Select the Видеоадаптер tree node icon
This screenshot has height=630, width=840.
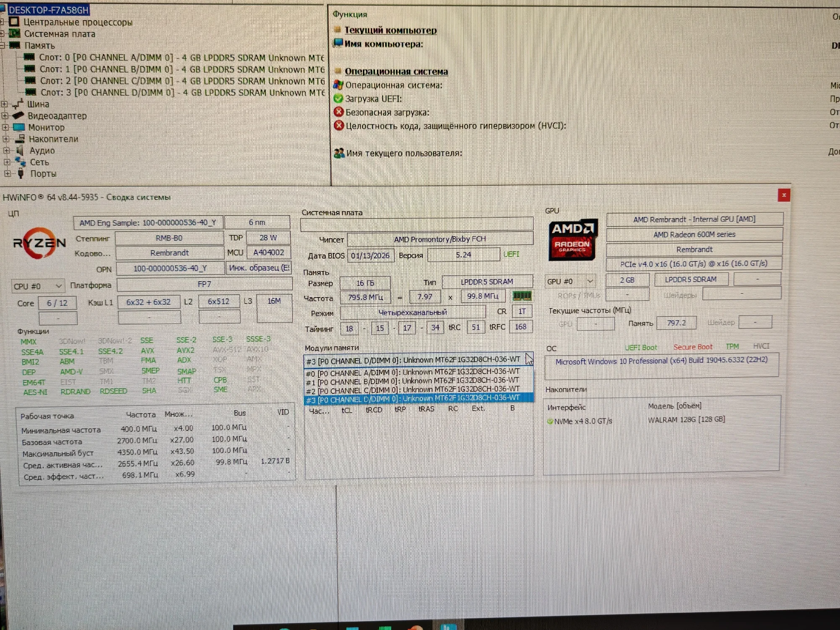click(18, 115)
